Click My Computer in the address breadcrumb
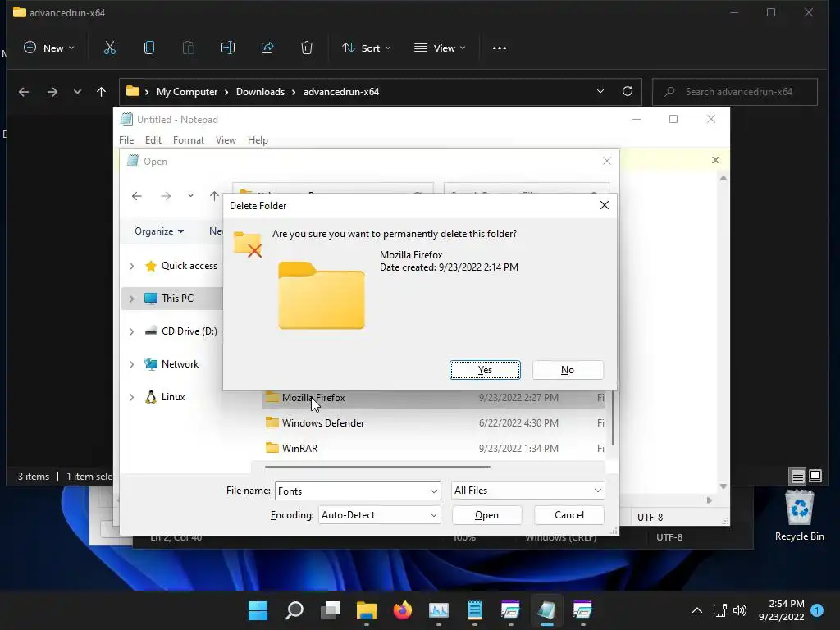This screenshot has height=630, width=840. tap(187, 92)
